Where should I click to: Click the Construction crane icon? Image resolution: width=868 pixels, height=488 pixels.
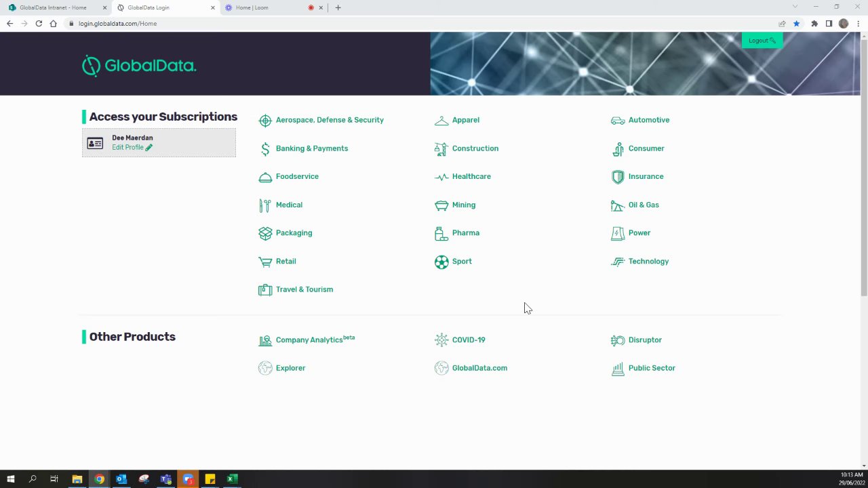[x=441, y=149]
